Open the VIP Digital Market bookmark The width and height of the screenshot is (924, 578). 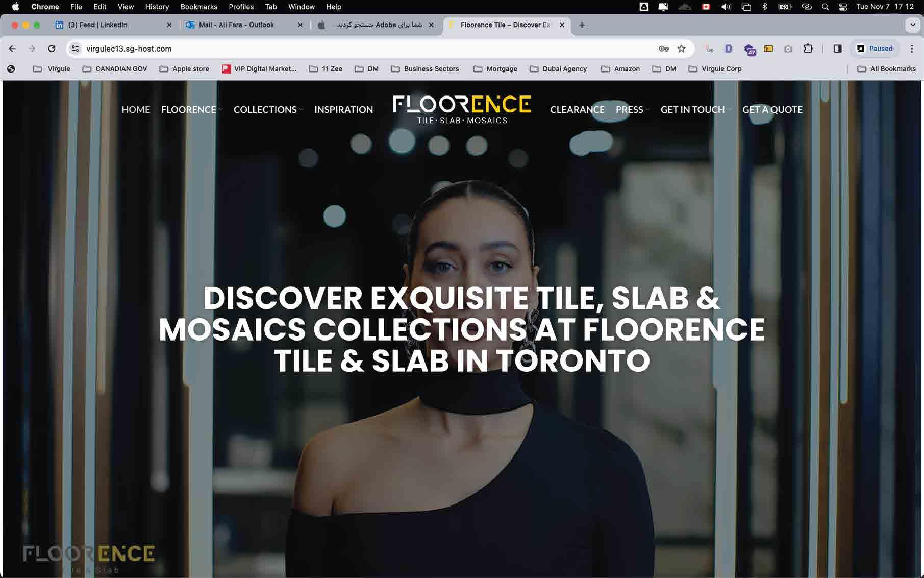click(x=259, y=69)
